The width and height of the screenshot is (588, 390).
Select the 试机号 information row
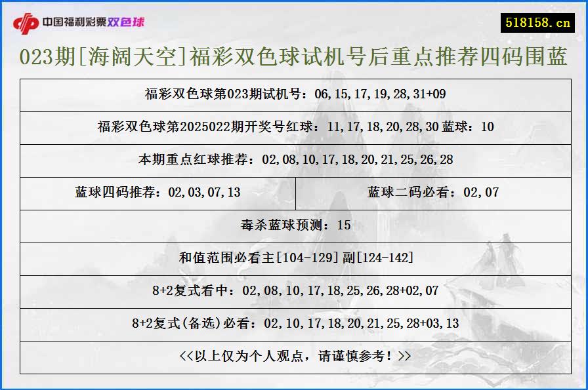[294, 96]
